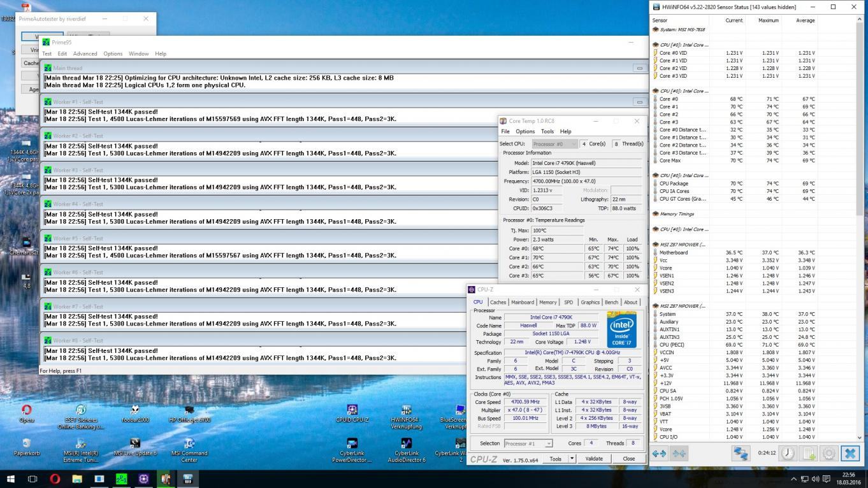
Task: Open HWiNFO sensor settings gear icon
Action: point(829,454)
